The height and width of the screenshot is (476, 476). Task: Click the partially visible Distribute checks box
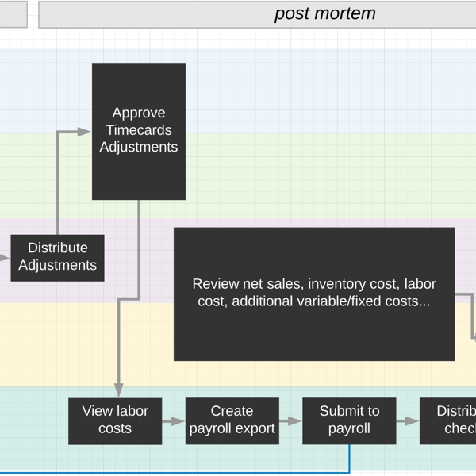(x=452, y=420)
